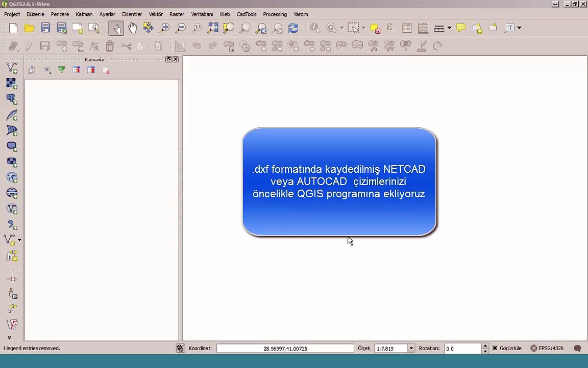Close the Katmanlar panel
The image size is (588, 368).
(x=176, y=59)
